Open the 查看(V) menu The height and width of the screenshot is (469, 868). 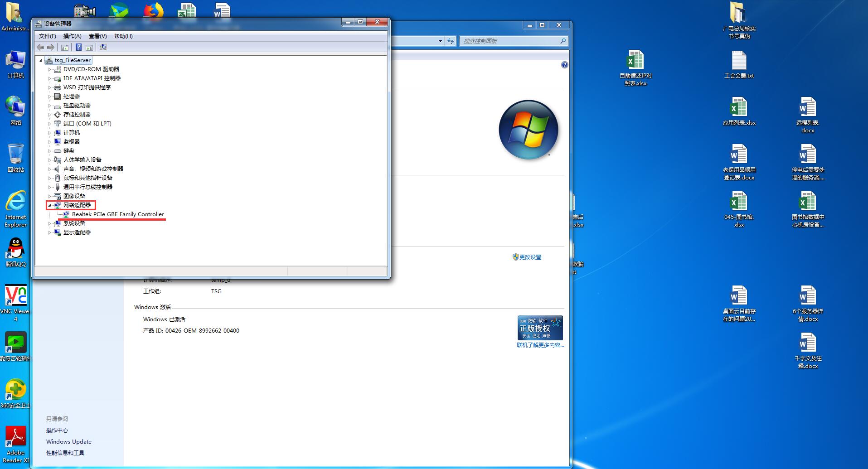click(98, 36)
